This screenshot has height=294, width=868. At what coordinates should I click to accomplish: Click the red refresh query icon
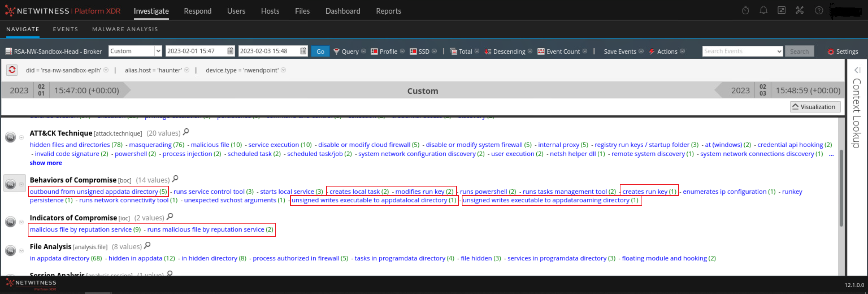click(12, 70)
